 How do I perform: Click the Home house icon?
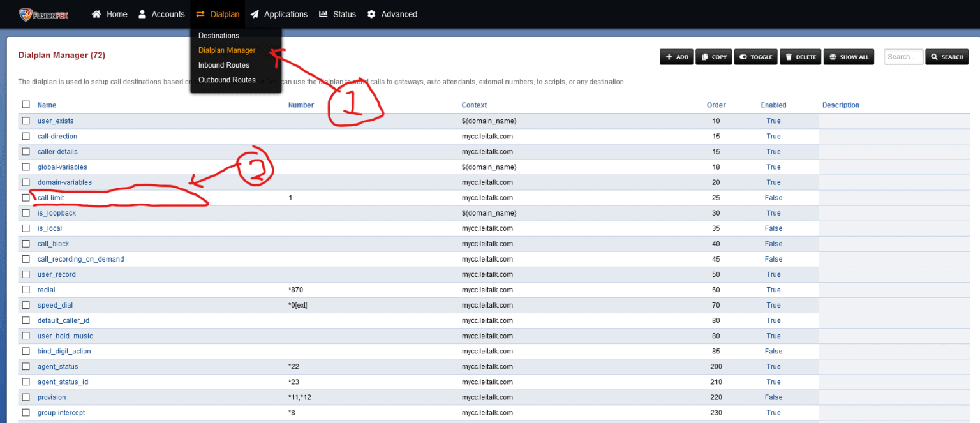pos(96,14)
